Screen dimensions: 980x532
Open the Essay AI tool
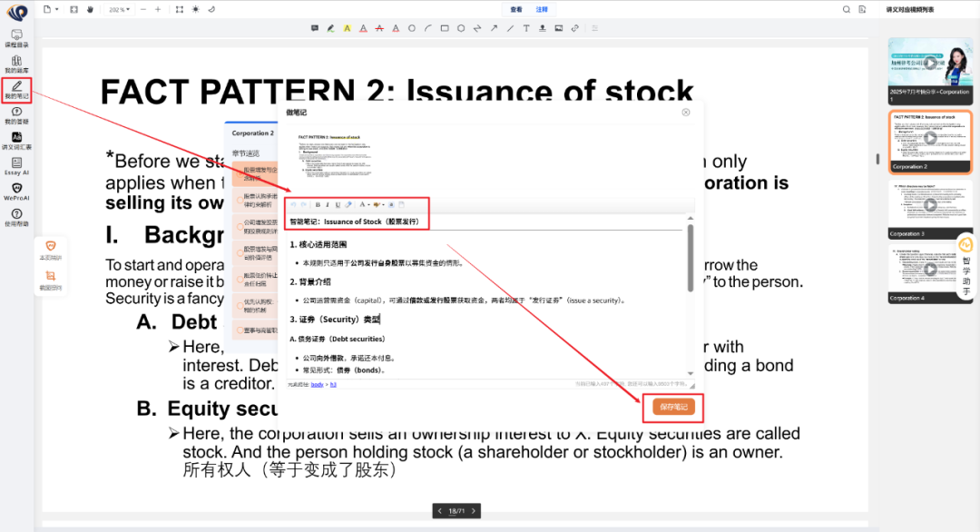[16, 165]
